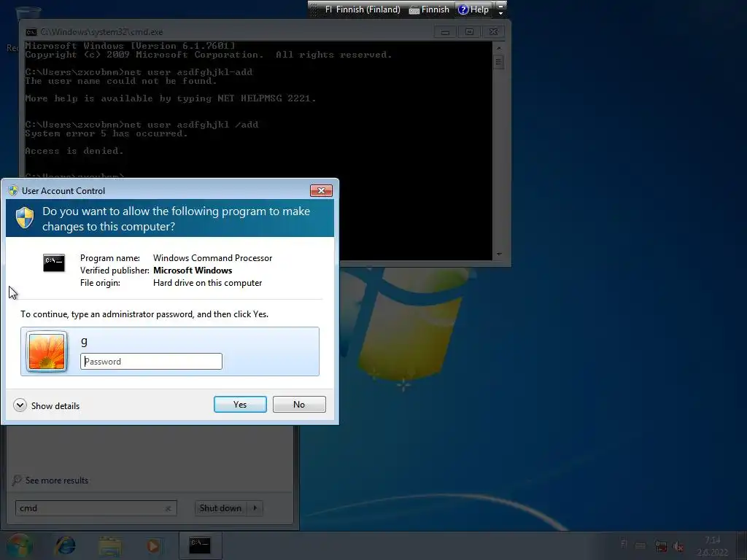Close the User Account Control dialog
The width and height of the screenshot is (747, 560).
(321, 190)
